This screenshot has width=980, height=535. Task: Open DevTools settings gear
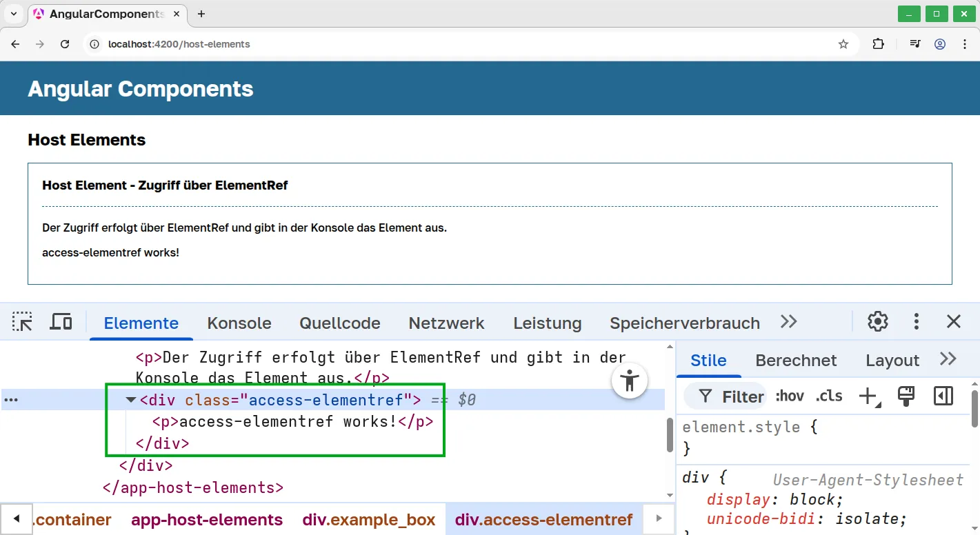(877, 321)
